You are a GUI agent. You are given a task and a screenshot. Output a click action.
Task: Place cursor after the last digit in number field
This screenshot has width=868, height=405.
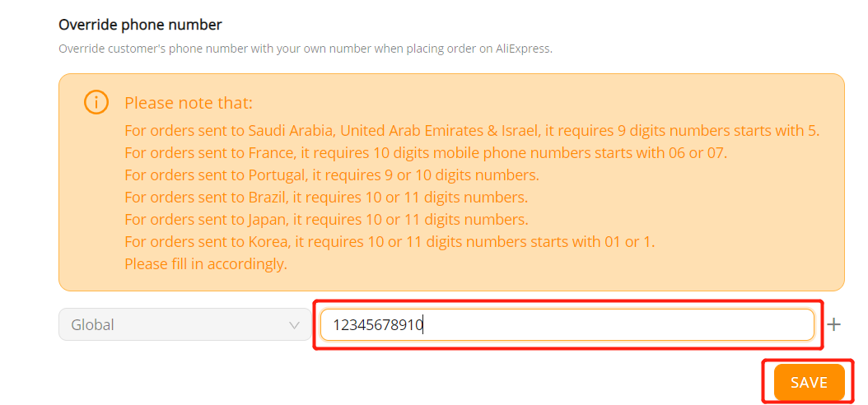coord(423,325)
